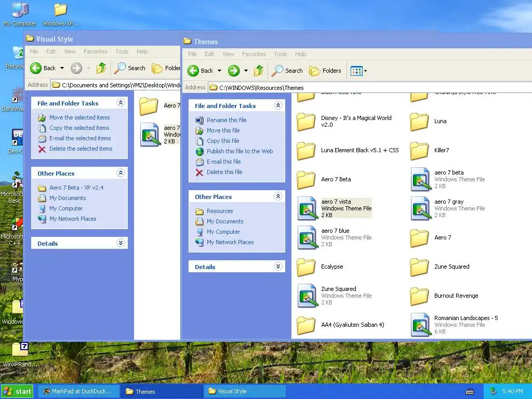
Task: Collapse Other Places panel in Themes window
Action: (x=278, y=196)
